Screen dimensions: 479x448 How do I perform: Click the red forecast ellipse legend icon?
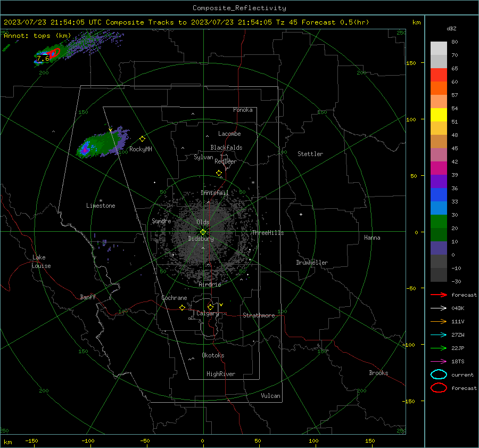click(x=439, y=388)
